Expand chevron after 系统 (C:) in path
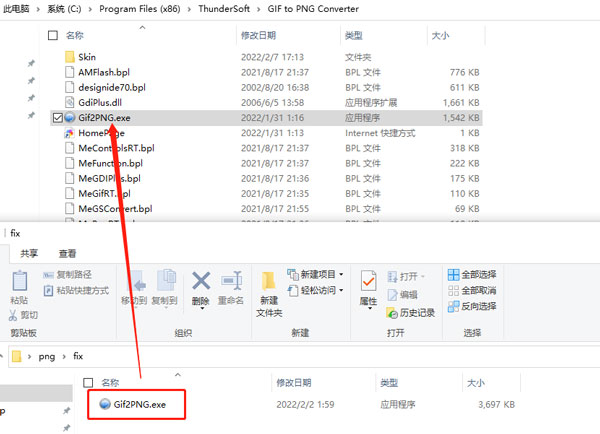The image size is (600, 434). click(90, 9)
